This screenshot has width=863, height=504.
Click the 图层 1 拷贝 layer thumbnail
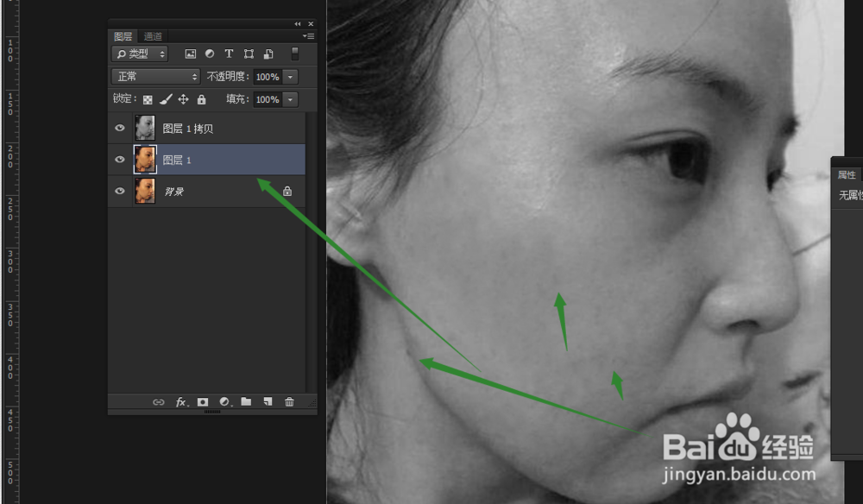coord(145,128)
